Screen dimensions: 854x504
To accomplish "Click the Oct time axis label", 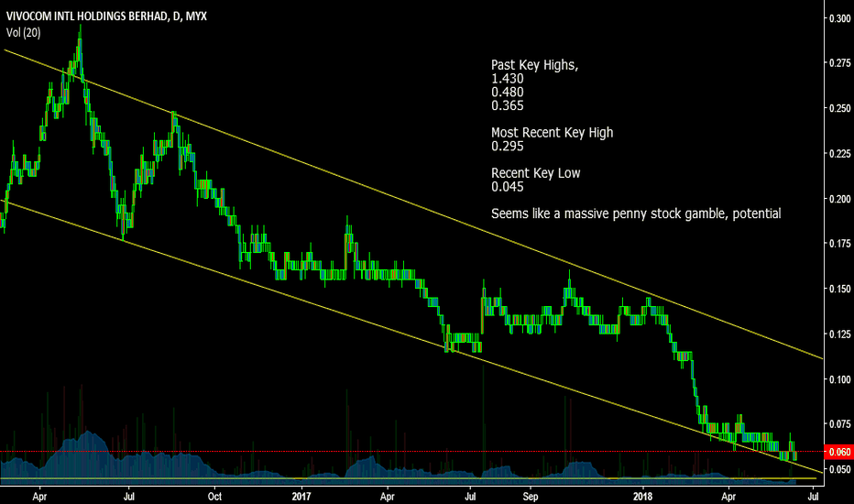I will click(215, 497).
